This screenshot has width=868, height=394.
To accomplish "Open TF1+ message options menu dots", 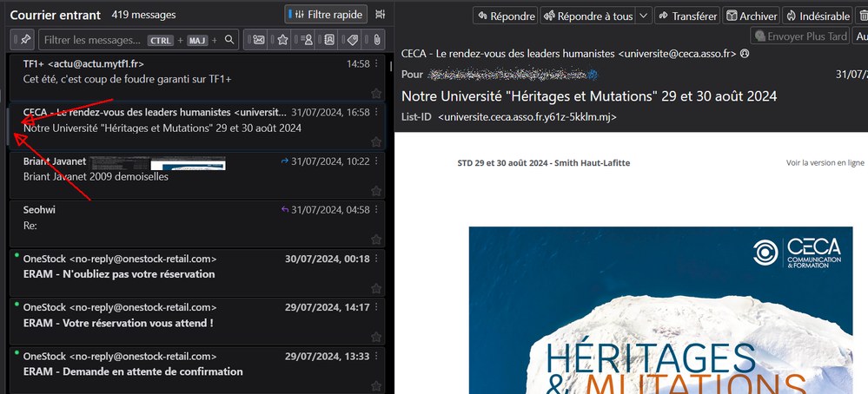I will point(376,64).
